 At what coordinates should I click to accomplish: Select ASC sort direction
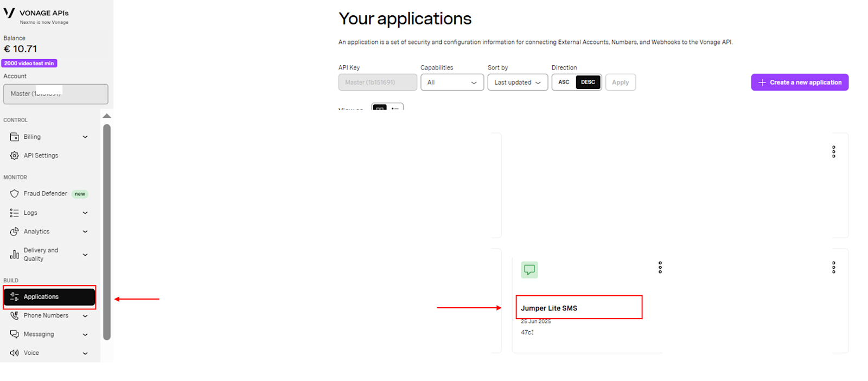[564, 82]
